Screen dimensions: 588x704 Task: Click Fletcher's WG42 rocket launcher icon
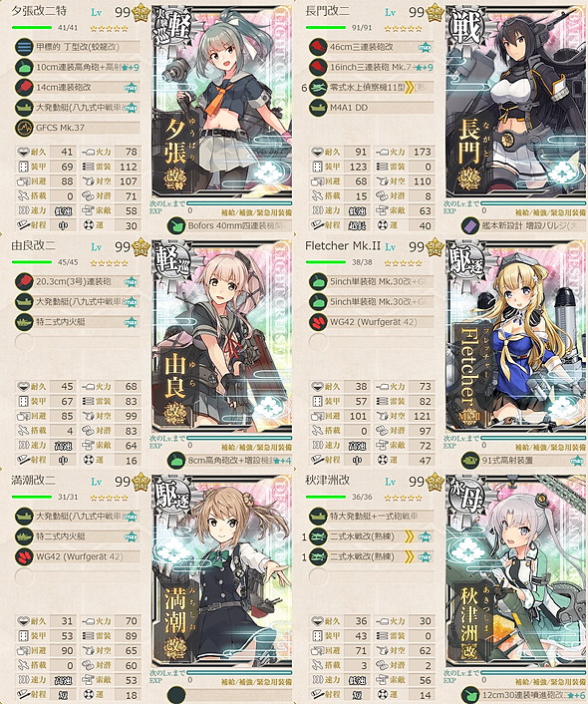[318, 322]
